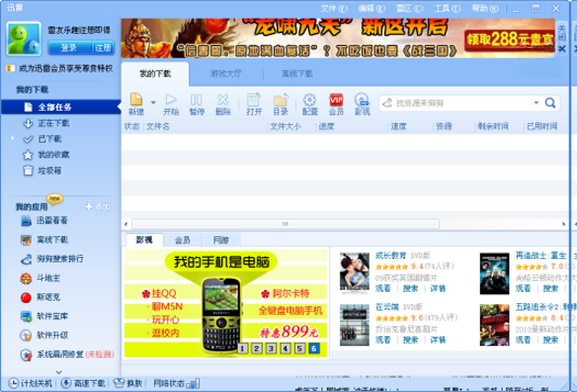This screenshot has height=392, width=577.
Task: Click the scrollbar right arrow
Action: (x=564, y=224)
